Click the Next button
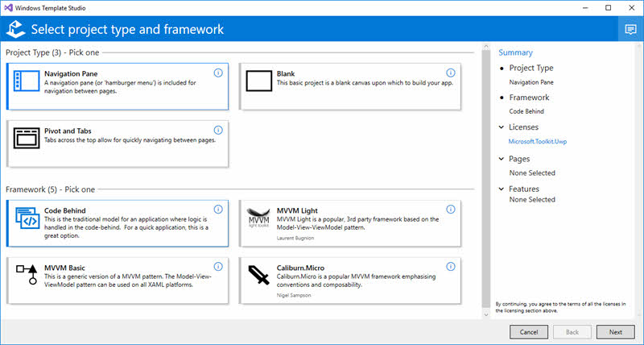The height and width of the screenshot is (345, 644). [615, 332]
